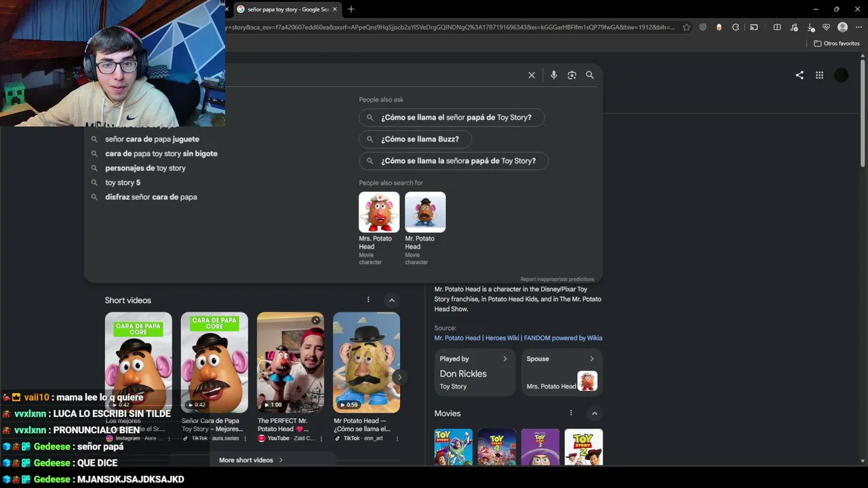Choose suggestion toy story 5
Viewport: 868px width, 488px height.
coord(123,182)
